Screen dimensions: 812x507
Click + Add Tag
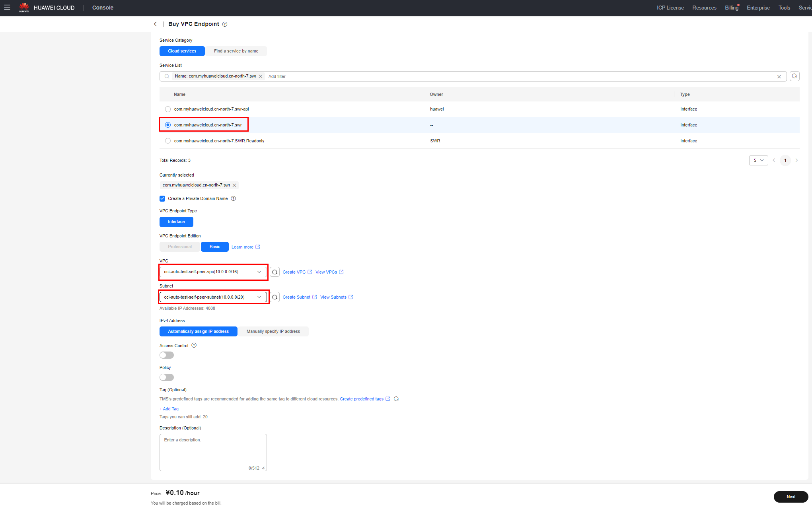pos(169,409)
